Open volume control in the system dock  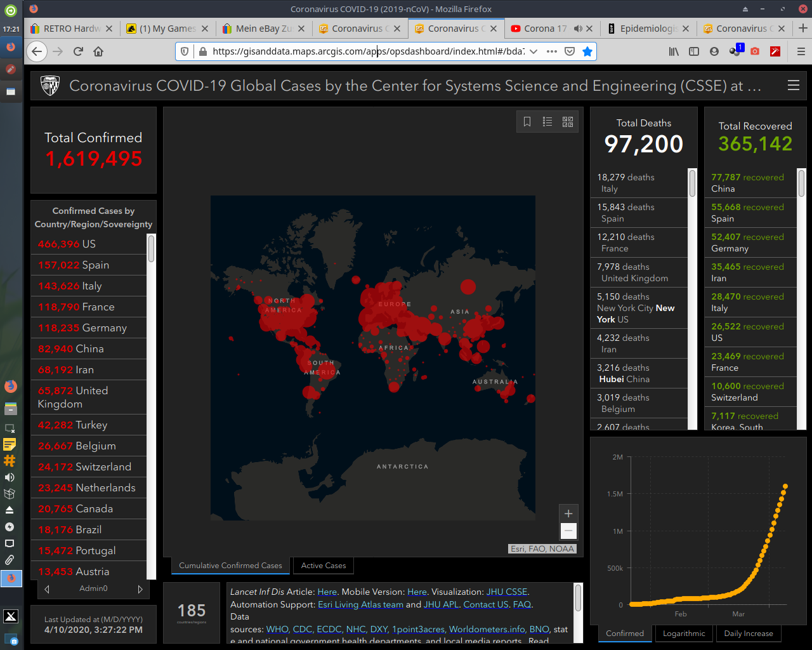10,477
